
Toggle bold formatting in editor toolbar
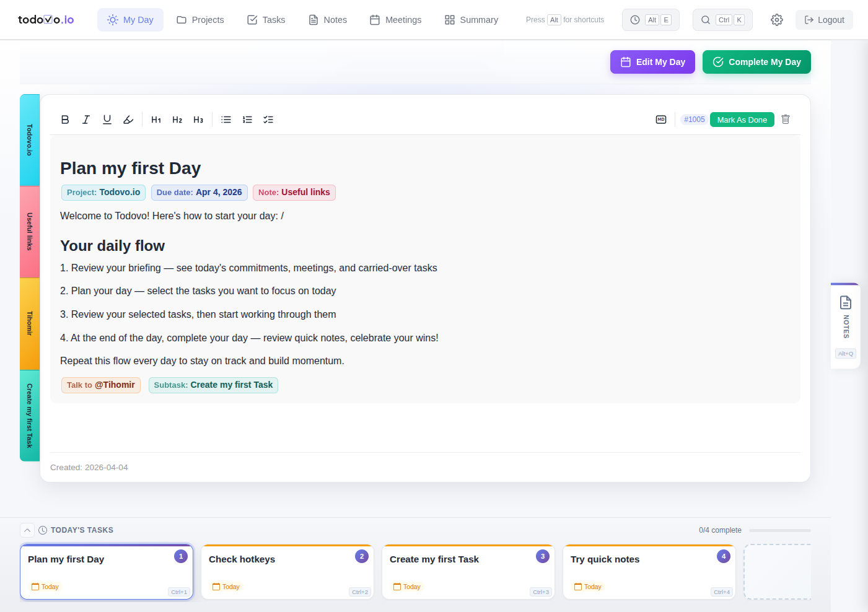pos(65,120)
